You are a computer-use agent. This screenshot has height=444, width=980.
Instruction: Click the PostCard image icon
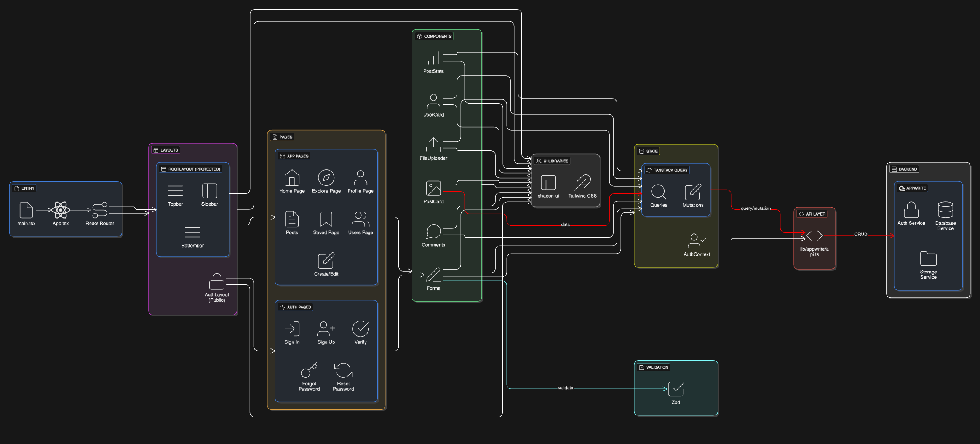click(433, 188)
